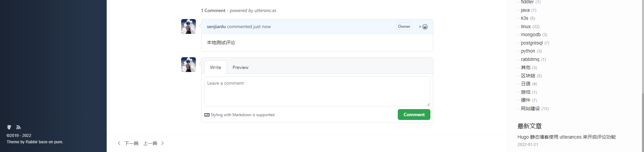Focus the Leave a comment text area
This screenshot has height=152, width=644.
[317, 91]
